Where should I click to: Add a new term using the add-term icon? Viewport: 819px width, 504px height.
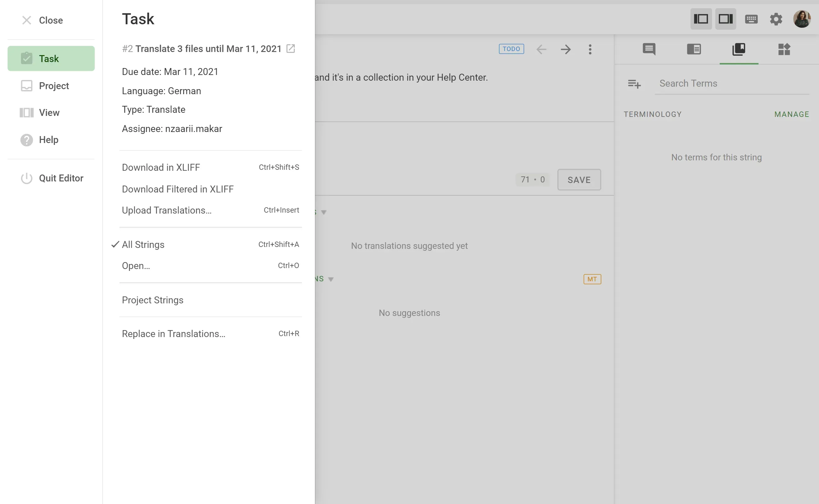click(x=634, y=84)
